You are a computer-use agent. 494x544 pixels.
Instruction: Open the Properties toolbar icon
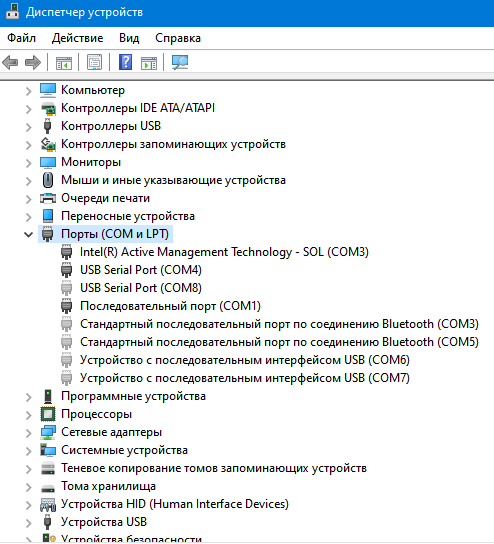coord(94,63)
